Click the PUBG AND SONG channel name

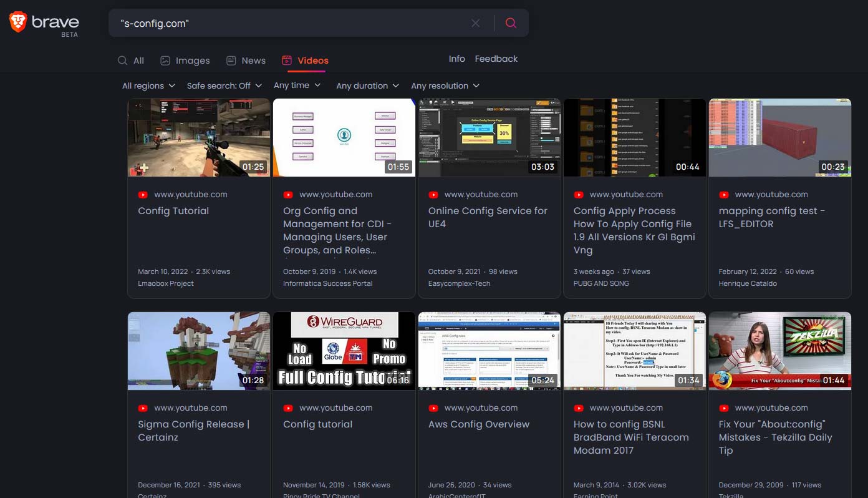(x=601, y=283)
